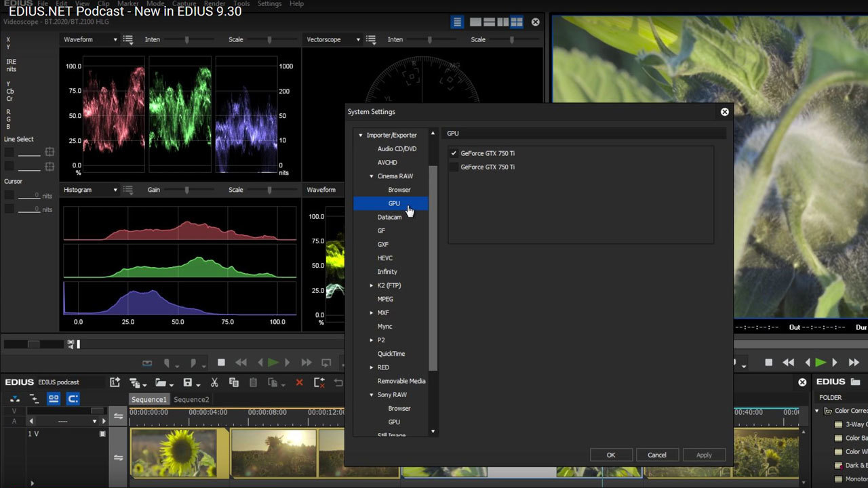Screen dimensions: 868x488
Task: Toggle videoscope list view icon
Action: [458, 22]
